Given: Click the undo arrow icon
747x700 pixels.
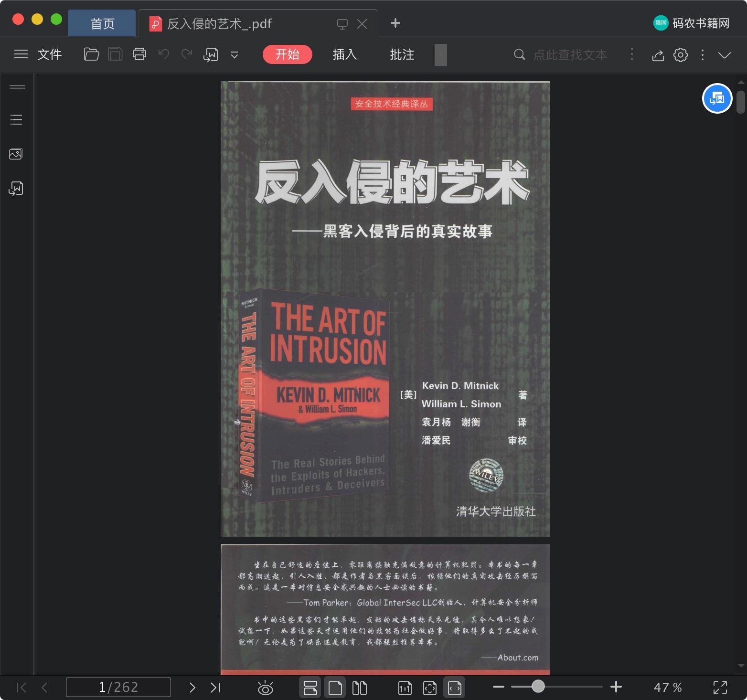Looking at the screenshot, I should [164, 54].
